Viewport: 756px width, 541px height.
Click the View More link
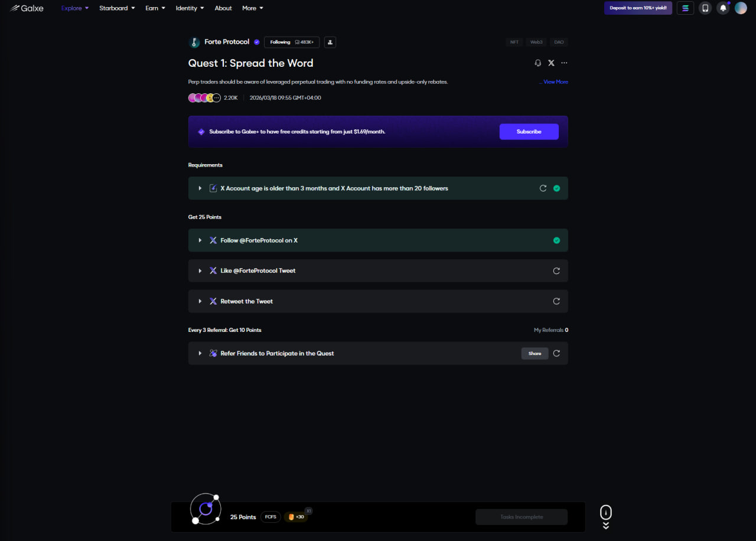(x=555, y=82)
